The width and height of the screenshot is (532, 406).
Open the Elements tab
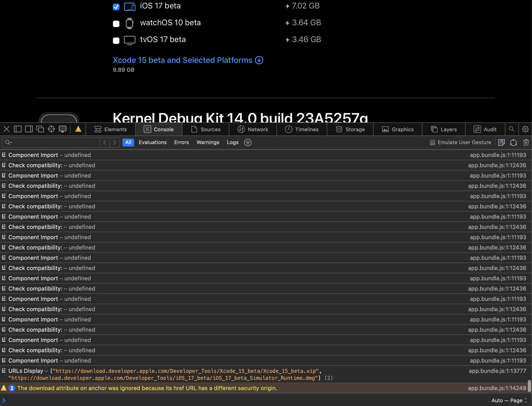tap(111, 130)
